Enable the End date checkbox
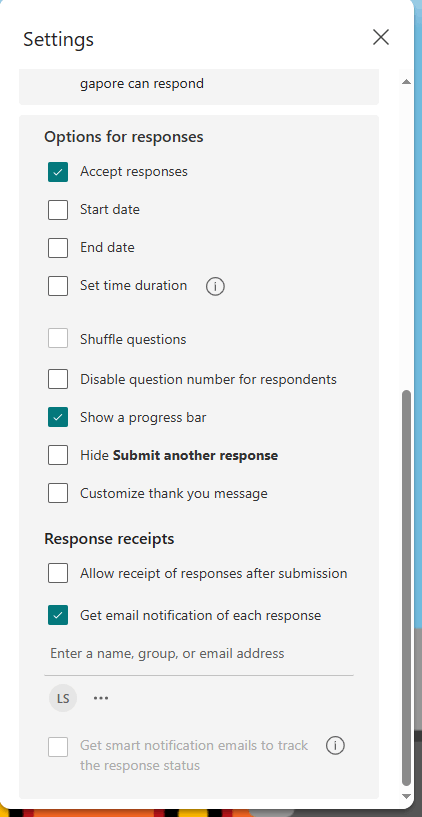 [x=58, y=247]
